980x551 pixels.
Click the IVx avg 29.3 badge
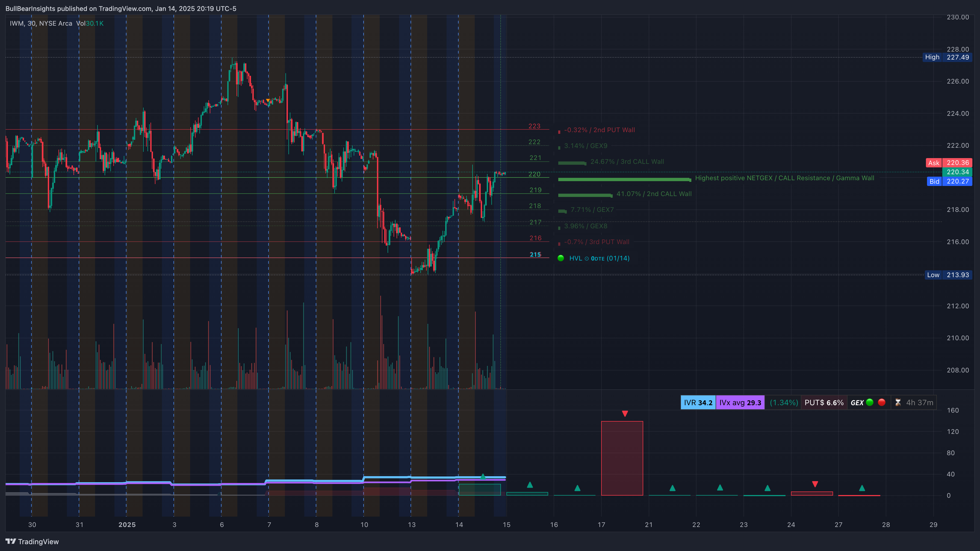point(740,403)
